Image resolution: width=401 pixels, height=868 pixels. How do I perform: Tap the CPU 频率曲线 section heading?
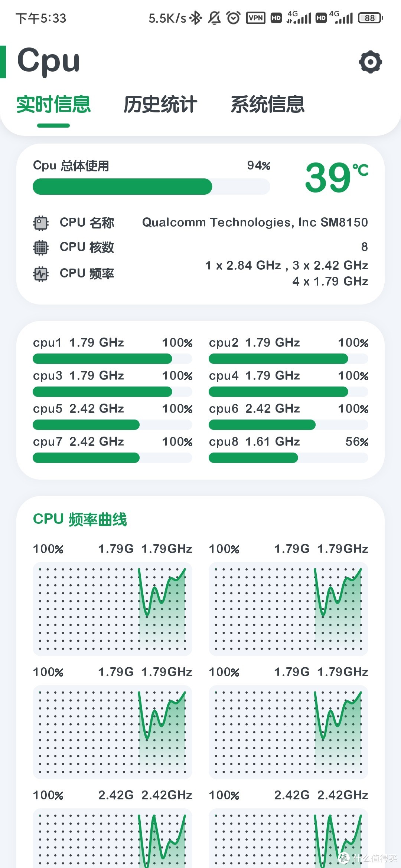80,519
